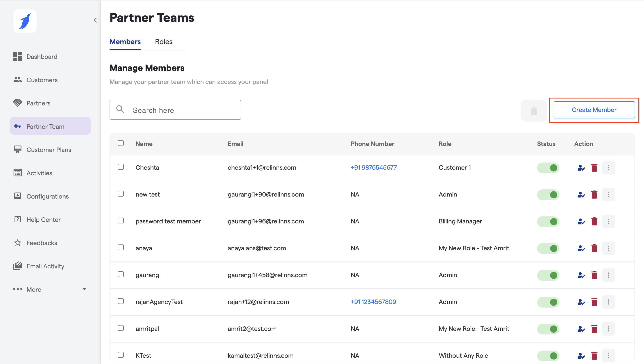Viewport: 644px width, 364px height.
Task: Open three-dot options menu for amritpal
Action: tap(608, 329)
